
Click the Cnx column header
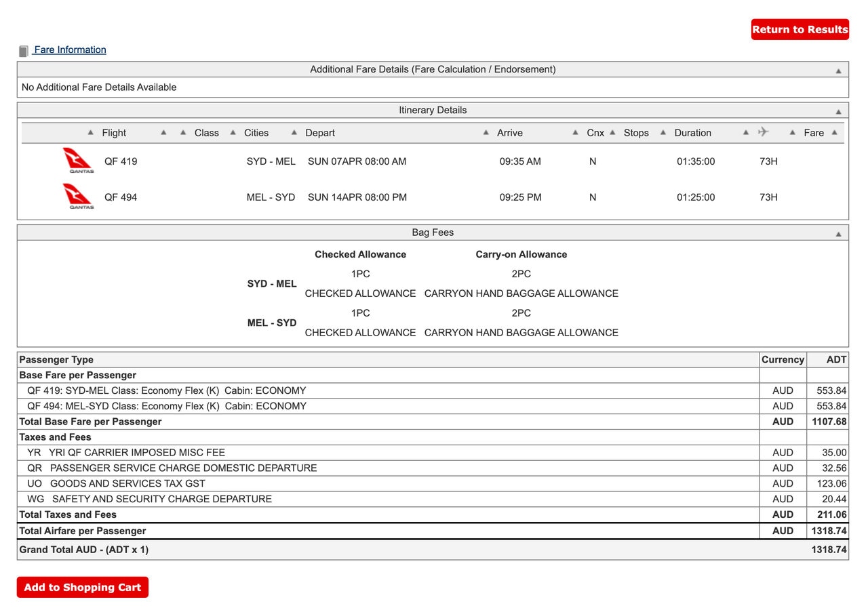click(595, 133)
